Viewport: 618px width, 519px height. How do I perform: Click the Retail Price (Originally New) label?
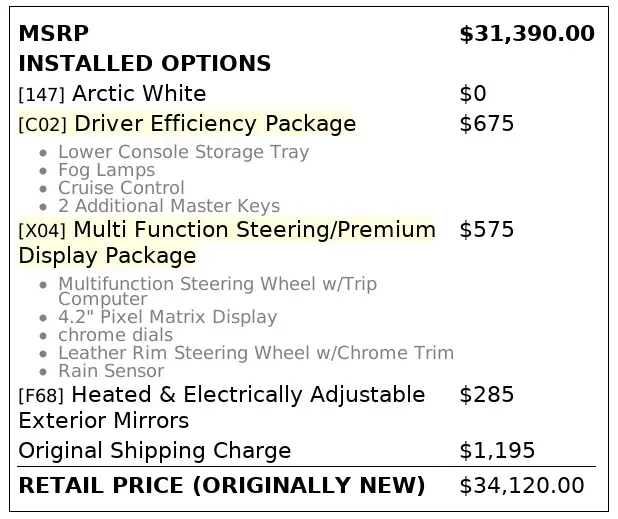(x=221, y=486)
